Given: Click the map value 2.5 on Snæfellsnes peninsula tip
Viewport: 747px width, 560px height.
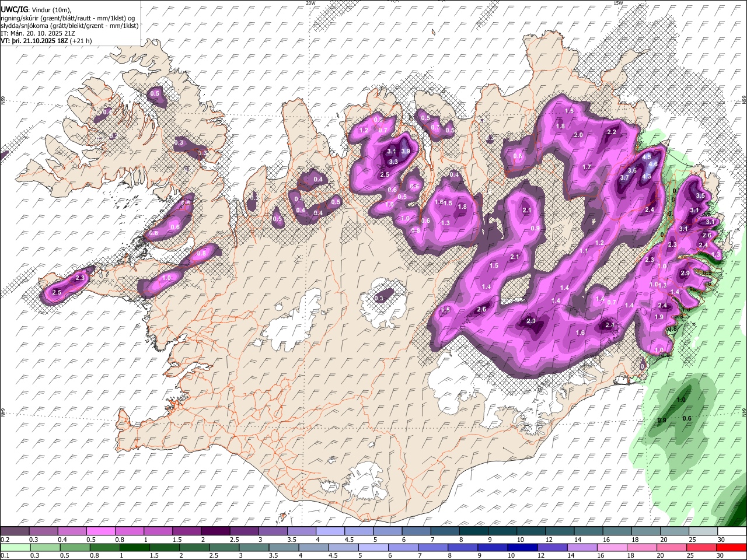Looking at the screenshot, I should (x=57, y=292).
